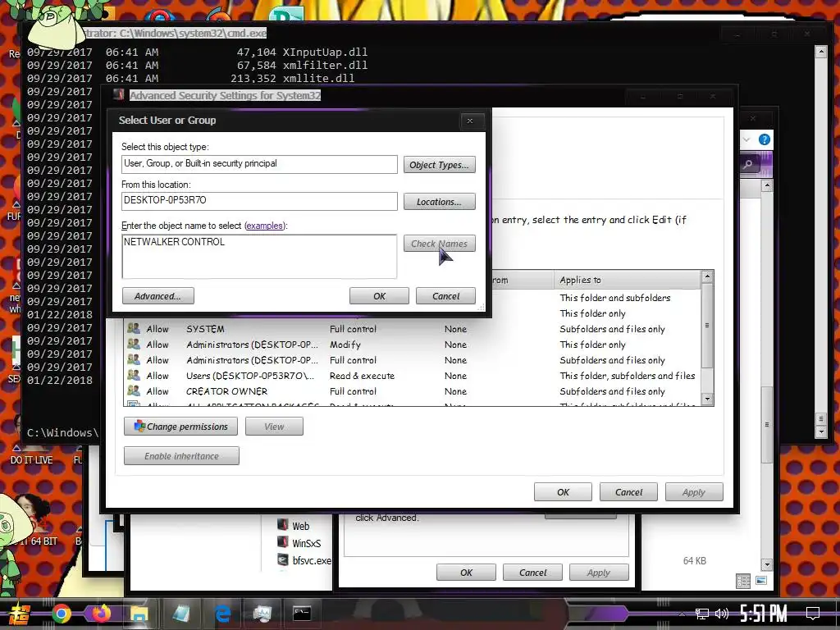This screenshot has width=840, height=630.
Task: Click the object name input field
Action: [259, 256]
